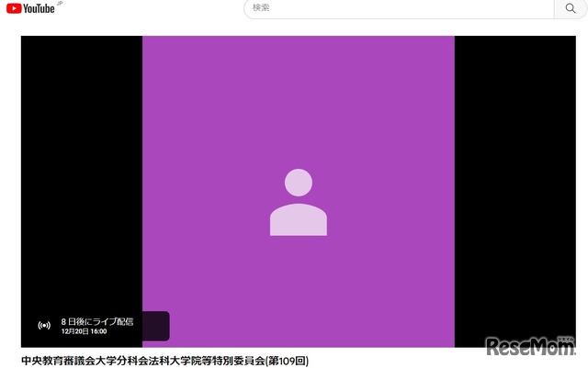Click the JP country code superscript
The width and height of the screenshot is (588, 368).
click(60, 4)
